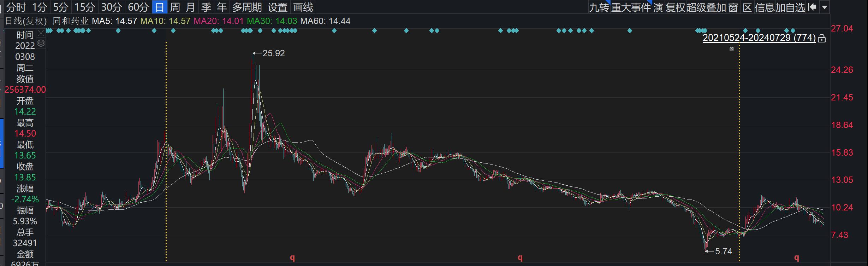Close the range selection with small x

[732, 49]
